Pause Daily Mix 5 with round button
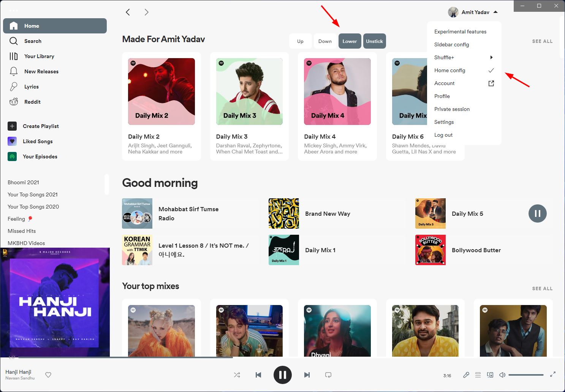Screen dimensions: 565x392 point(538,213)
